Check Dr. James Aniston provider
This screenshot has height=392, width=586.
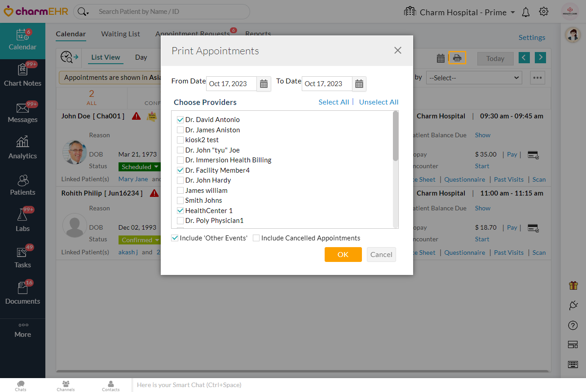click(180, 130)
